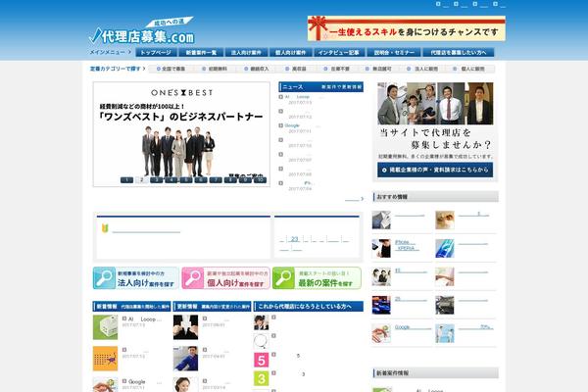Show slide 2 in banner carousel

click(x=141, y=180)
